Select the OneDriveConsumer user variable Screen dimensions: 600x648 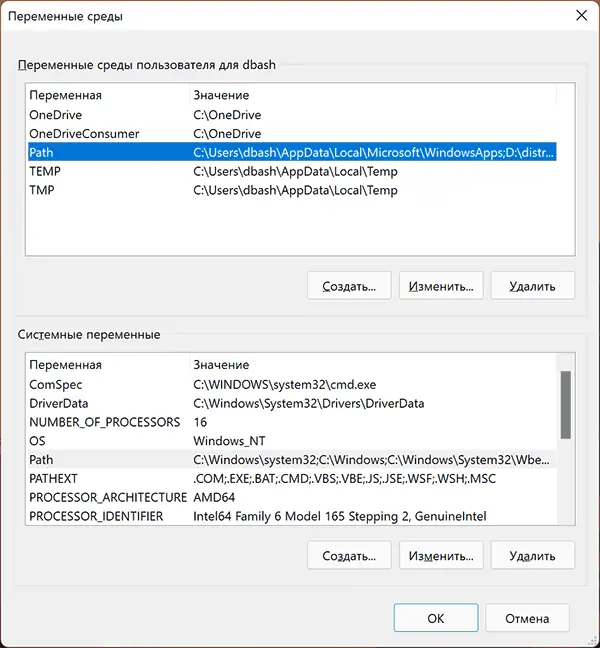tap(84, 134)
